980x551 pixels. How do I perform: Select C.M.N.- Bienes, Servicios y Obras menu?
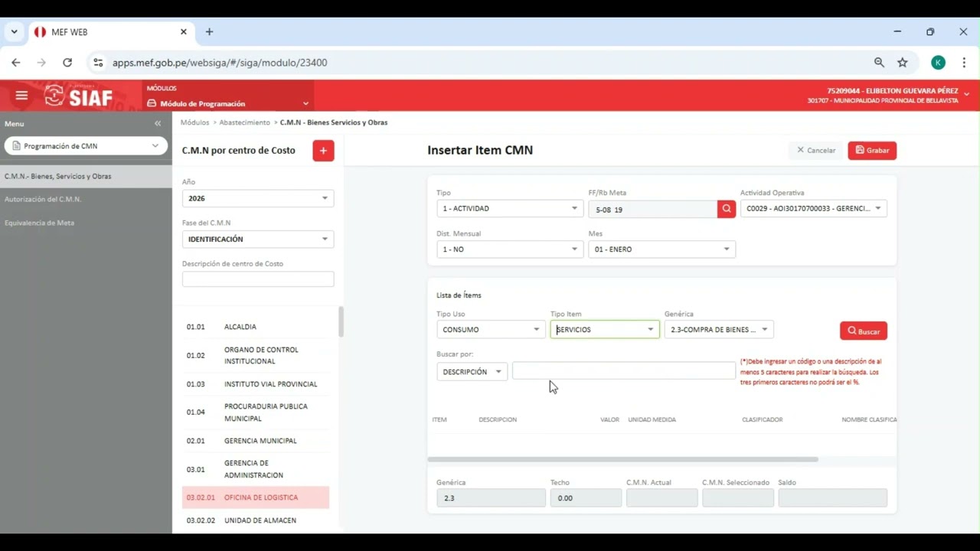pos(86,176)
